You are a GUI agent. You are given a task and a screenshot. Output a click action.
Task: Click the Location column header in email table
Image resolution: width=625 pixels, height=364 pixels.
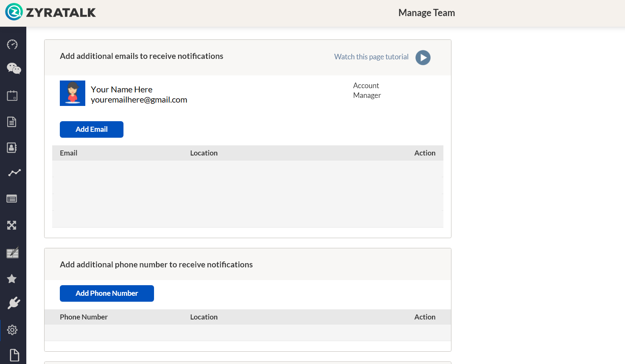tap(204, 153)
